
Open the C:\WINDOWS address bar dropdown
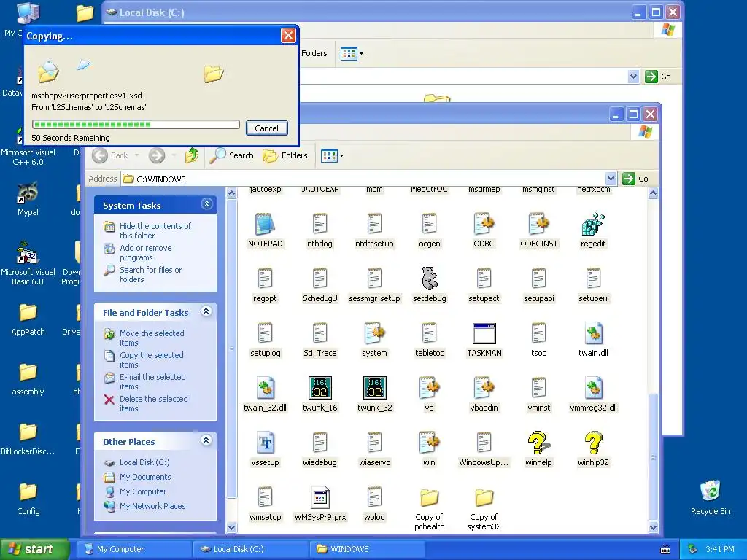(611, 179)
